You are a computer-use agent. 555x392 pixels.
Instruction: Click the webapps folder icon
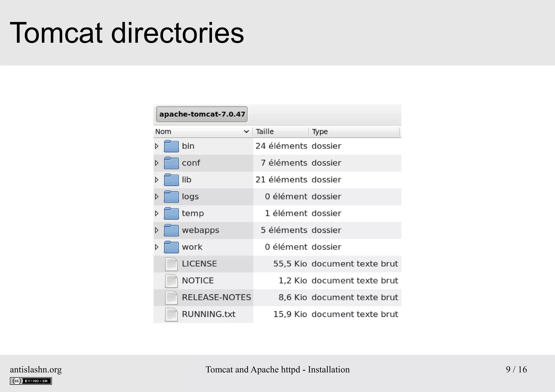[x=171, y=230]
